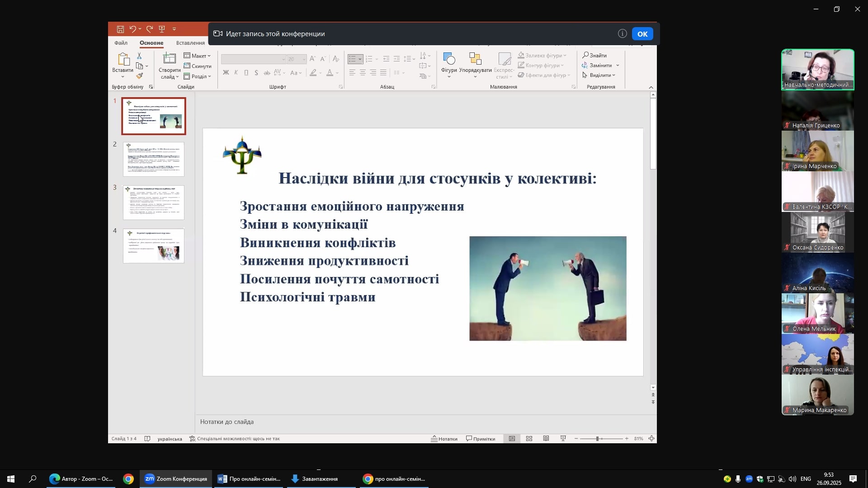
Task: Open the Файл tab
Action: 121,43
